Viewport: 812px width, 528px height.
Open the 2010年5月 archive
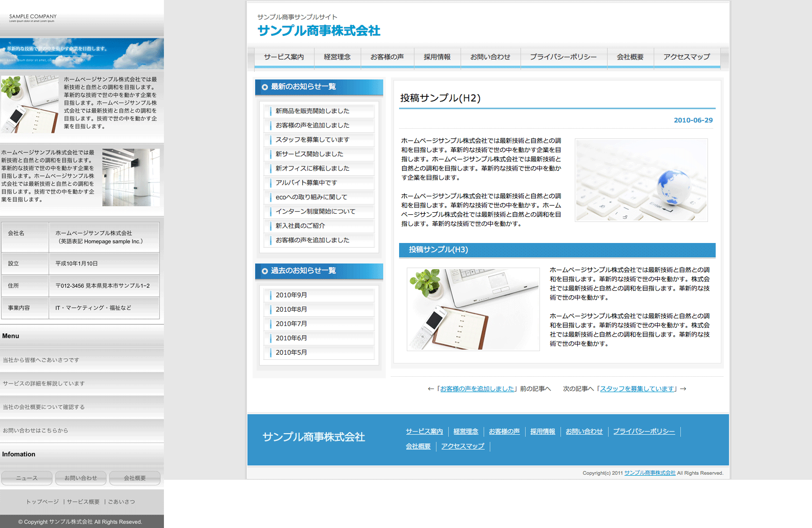pos(291,353)
